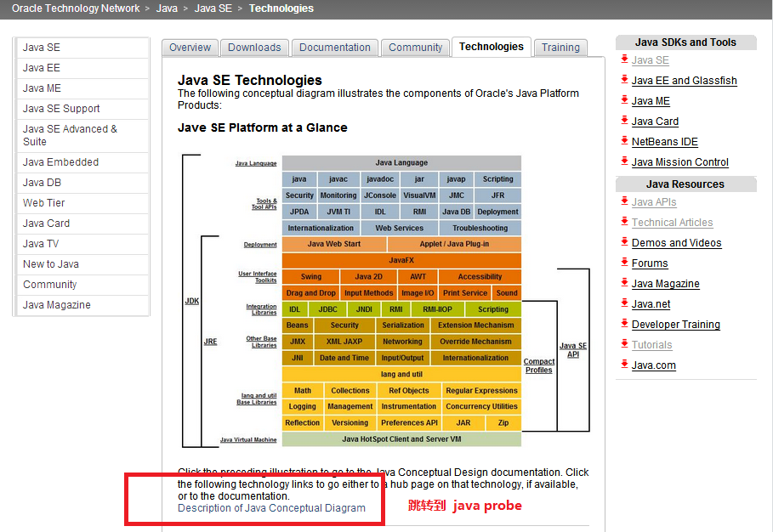Viewport: 773px width, 532px height.
Task: Click the red arrow icon beside Forums
Action: (x=624, y=262)
